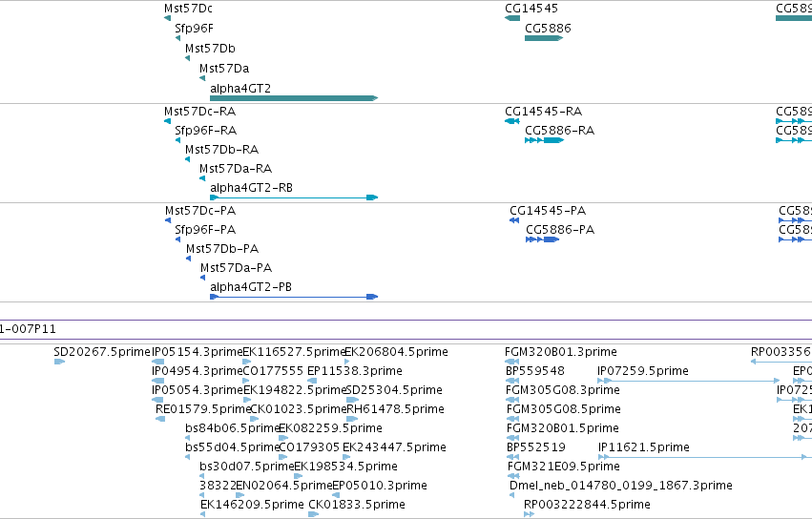Select the IP05154.3prime EST label
The image size is (812, 519).
[x=197, y=352]
